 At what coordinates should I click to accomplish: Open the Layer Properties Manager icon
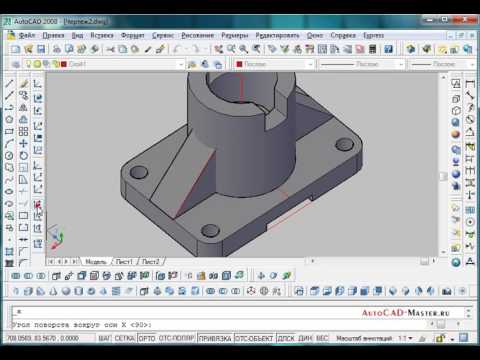(15, 64)
